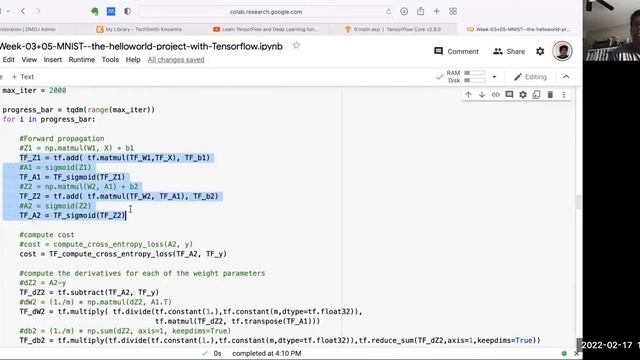640x360 pixels.
Task: Switch to My Library TechSmith Knowmia tab
Action: (x=139, y=29)
